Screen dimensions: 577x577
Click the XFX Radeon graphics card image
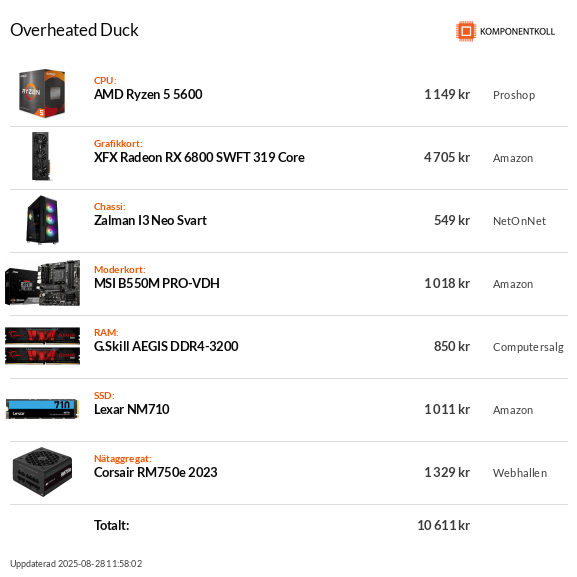(41, 156)
